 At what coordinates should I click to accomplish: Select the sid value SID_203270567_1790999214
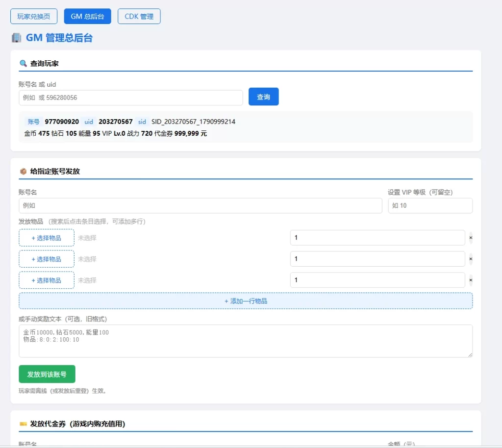pos(193,122)
